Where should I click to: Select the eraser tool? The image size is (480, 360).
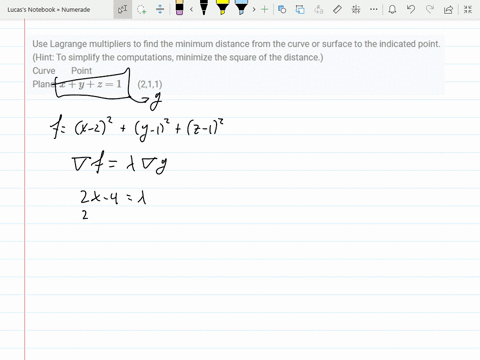click(179, 8)
